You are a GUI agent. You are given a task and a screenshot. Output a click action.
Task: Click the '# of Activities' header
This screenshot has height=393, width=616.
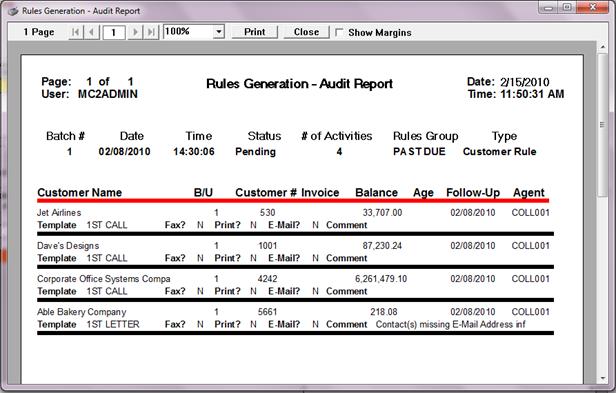(x=337, y=136)
